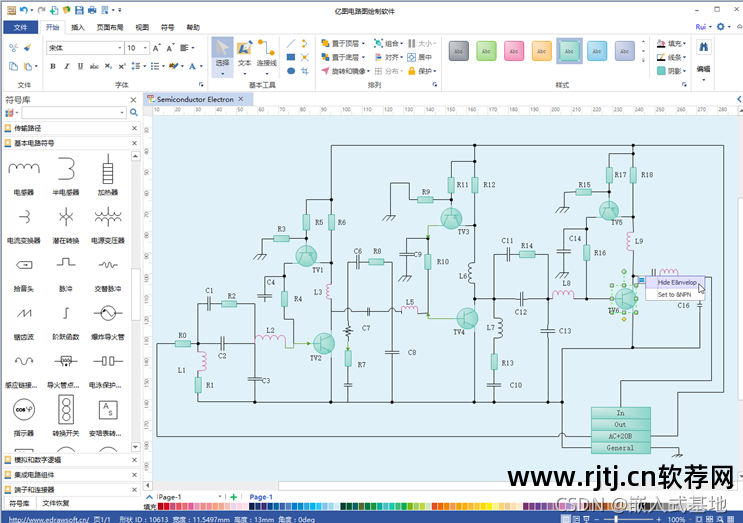The width and height of the screenshot is (743, 523).
Task: Add a new page with plus button
Action: [233, 497]
